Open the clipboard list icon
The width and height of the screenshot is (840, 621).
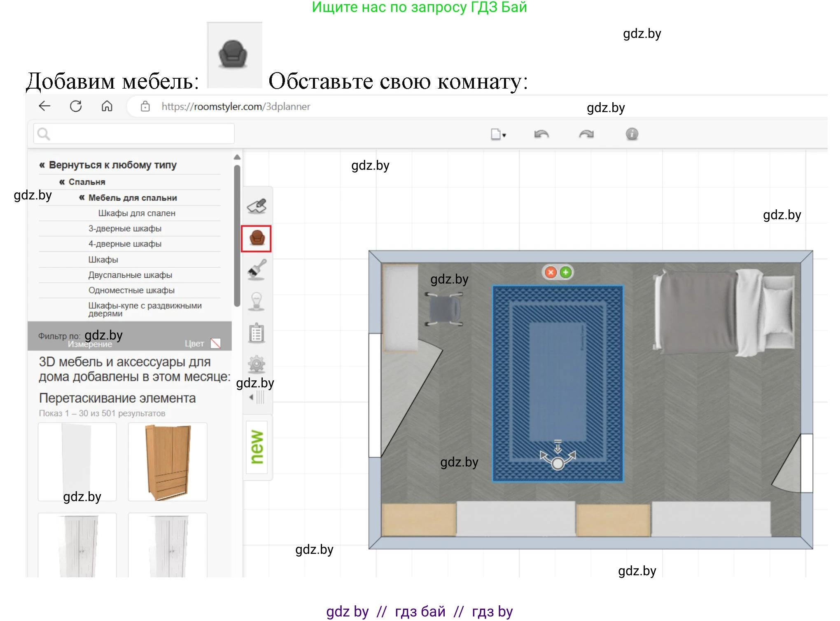257,333
